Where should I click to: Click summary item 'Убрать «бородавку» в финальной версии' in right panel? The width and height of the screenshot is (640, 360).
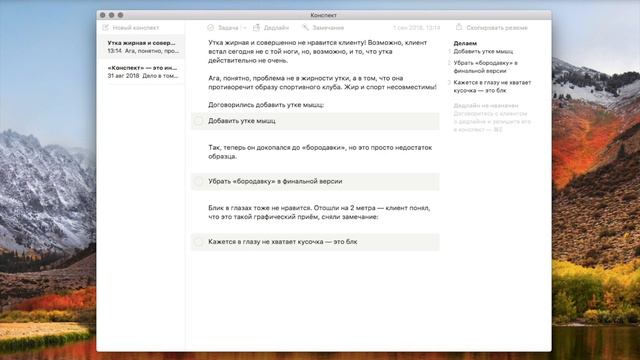pyautogui.click(x=486, y=67)
